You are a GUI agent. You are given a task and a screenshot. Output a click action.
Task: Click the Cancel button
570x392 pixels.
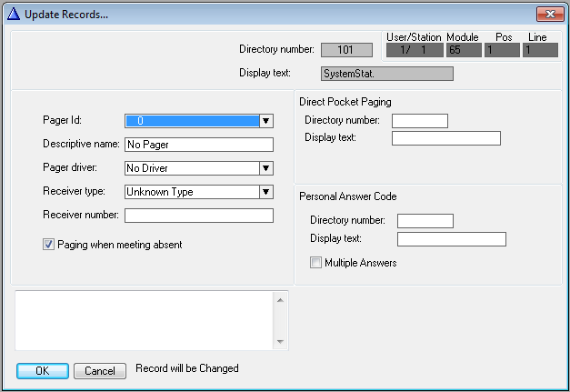(100, 371)
